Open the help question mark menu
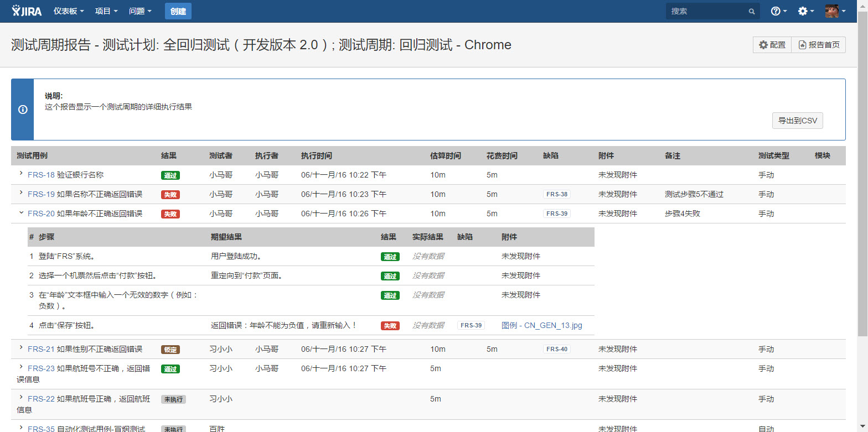The height and width of the screenshot is (432, 868). [x=779, y=11]
